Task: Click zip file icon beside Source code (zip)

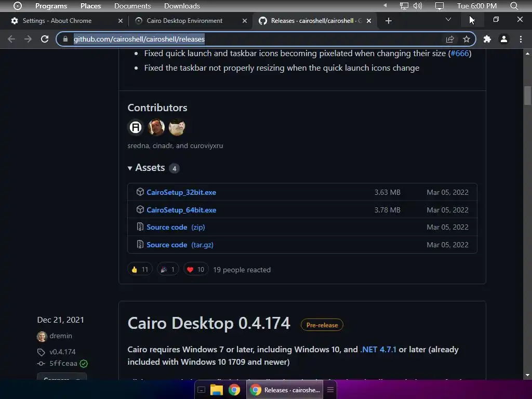Action: coord(140,227)
